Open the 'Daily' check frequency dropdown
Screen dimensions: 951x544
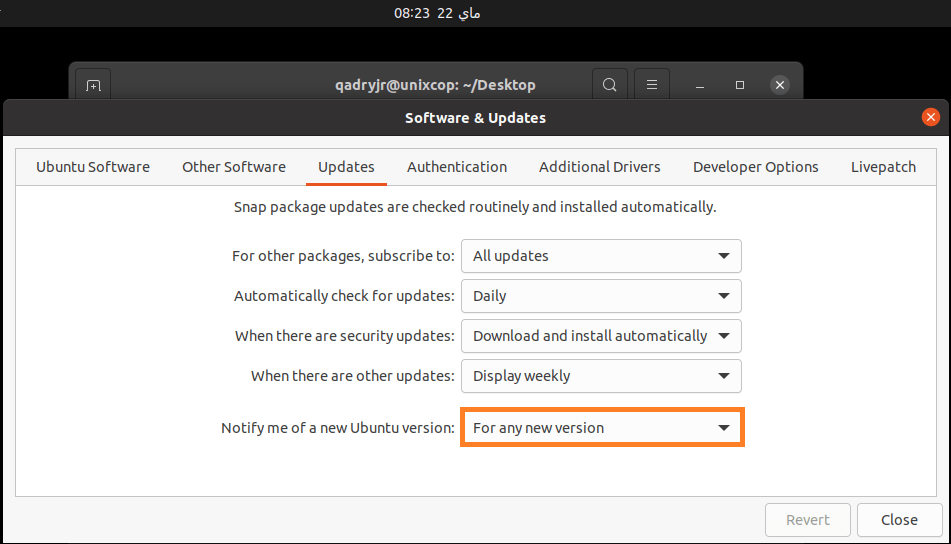tap(601, 296)
